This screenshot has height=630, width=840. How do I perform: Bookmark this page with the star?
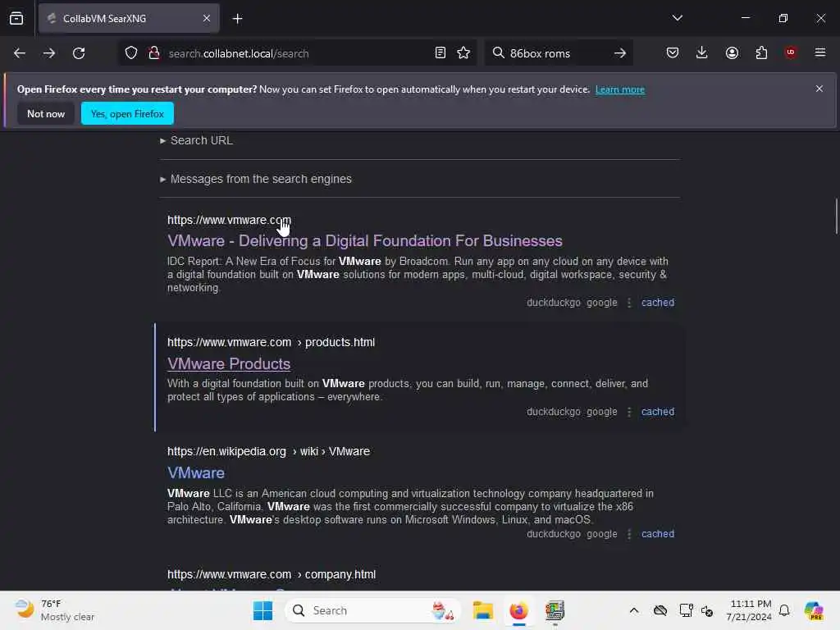[x=463, y=52]
